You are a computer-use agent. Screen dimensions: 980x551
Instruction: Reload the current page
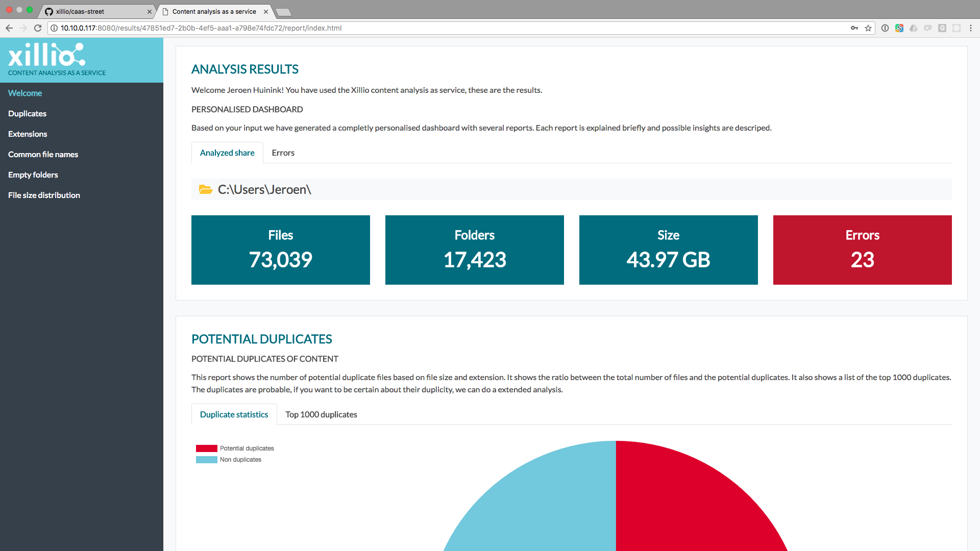click(38, 28)
